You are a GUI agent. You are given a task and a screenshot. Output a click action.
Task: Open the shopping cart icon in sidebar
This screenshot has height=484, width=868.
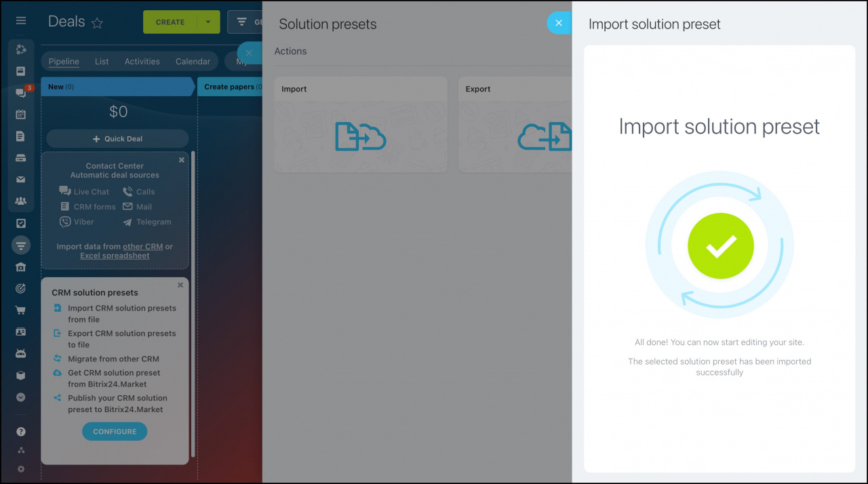[21, 310]
